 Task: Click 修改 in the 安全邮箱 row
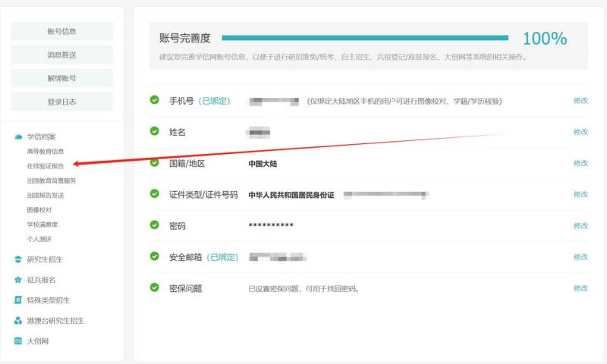[580, 257]
